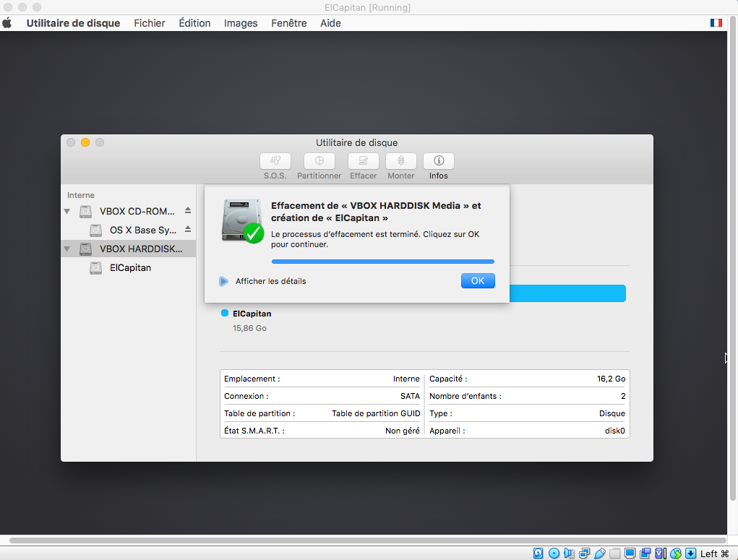Click the '16,2 Go' capacity value
Viewport: 738px width, 560px height.
tap(611, 379)
